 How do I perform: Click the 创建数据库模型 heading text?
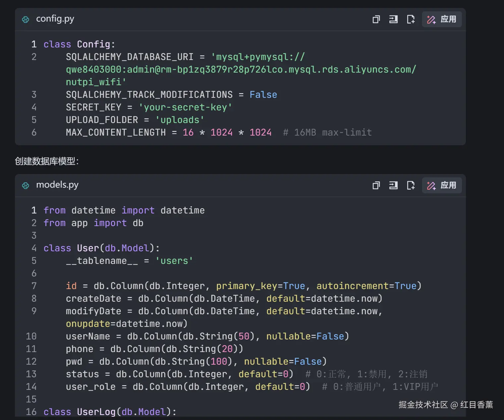[x=47, y=161]
